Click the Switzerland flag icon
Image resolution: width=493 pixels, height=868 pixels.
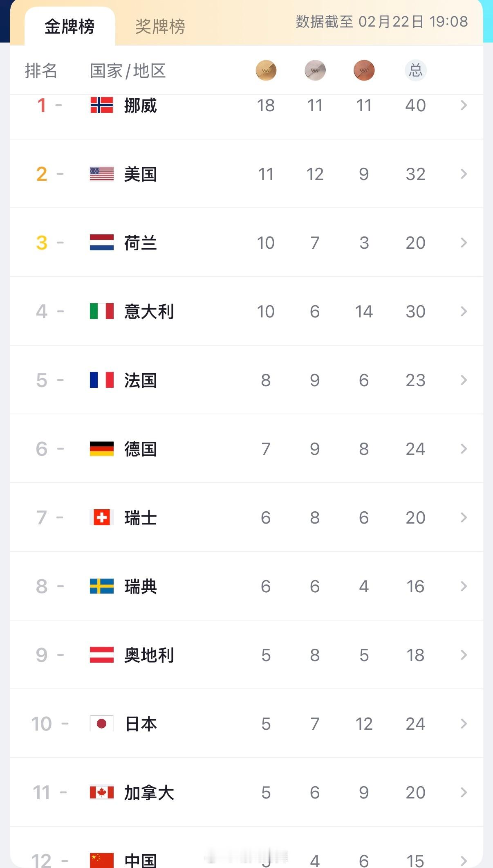click(x=102, y=517)
